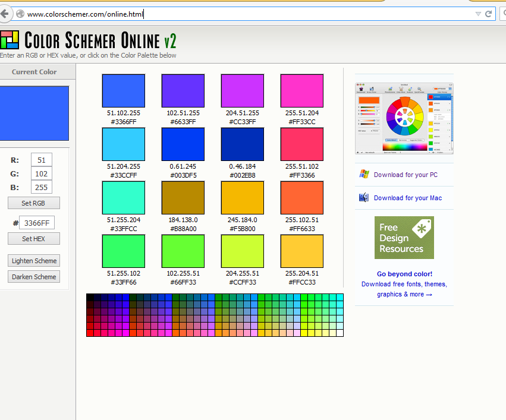Click the Free Design Resources badge
Viewport: 506px width, 420px height.
404,237
